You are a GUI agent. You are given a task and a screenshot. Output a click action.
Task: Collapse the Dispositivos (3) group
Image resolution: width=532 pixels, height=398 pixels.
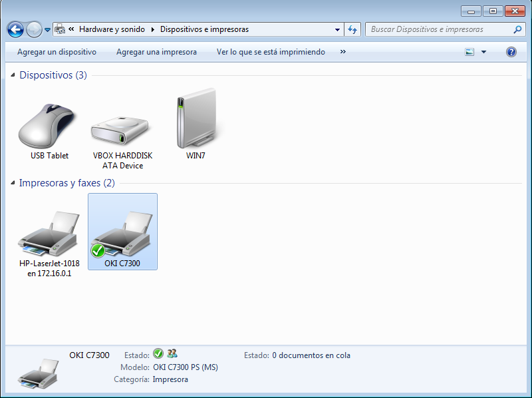(13, 75)
